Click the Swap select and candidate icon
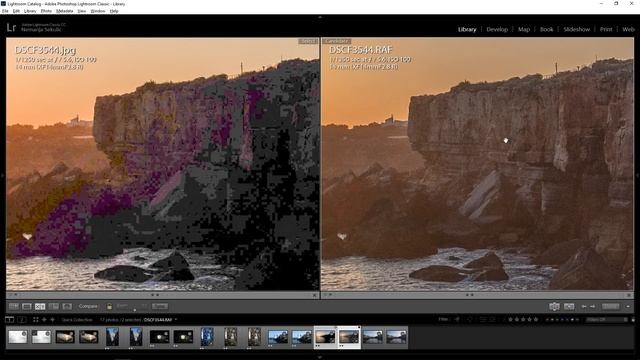The image size is (640, 360). click(554, 306)
